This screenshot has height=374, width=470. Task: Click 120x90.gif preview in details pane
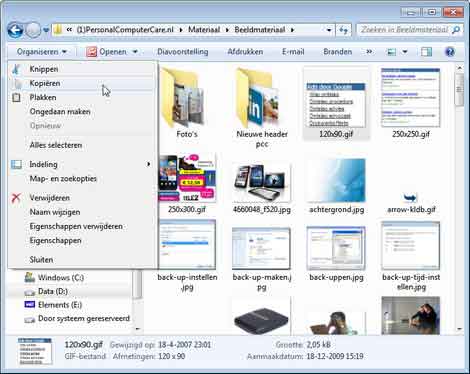point(35,351)
